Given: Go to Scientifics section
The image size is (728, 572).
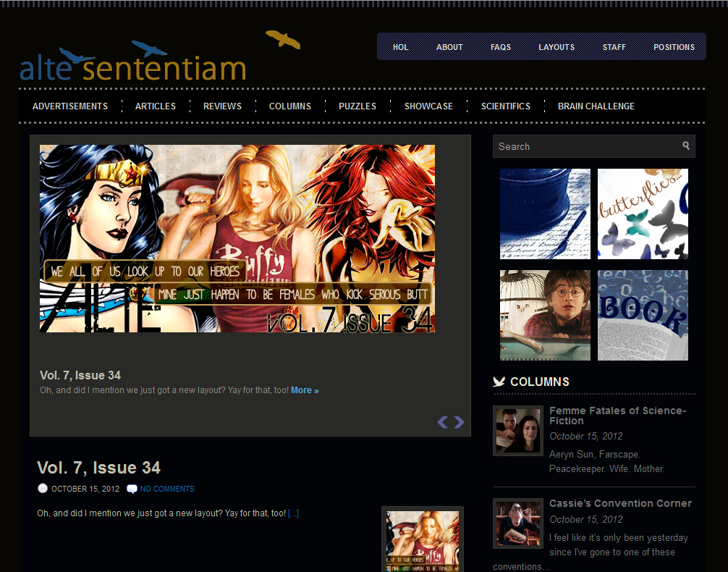Looking at the screenshot, I should (x=506, y=106).
